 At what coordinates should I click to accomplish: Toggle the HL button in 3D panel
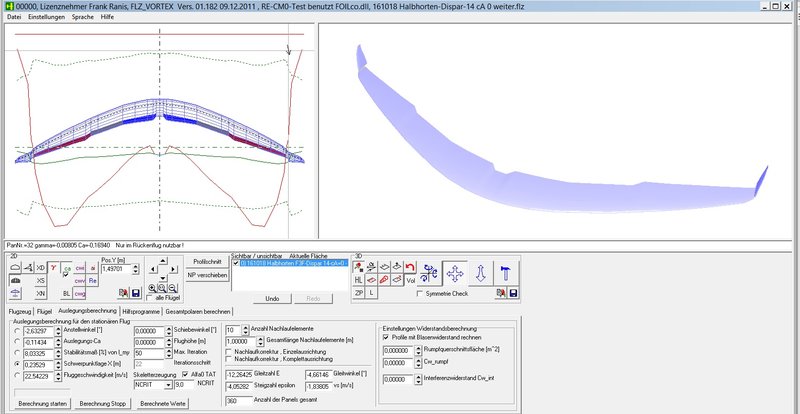(x=359, y=281)
